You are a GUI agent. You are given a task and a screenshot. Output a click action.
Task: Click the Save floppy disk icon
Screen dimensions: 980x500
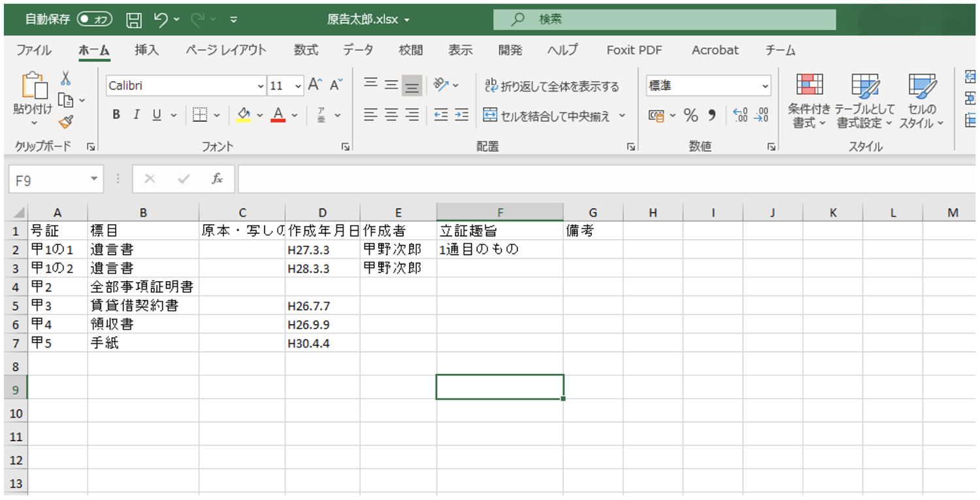[x=134, y=20]
